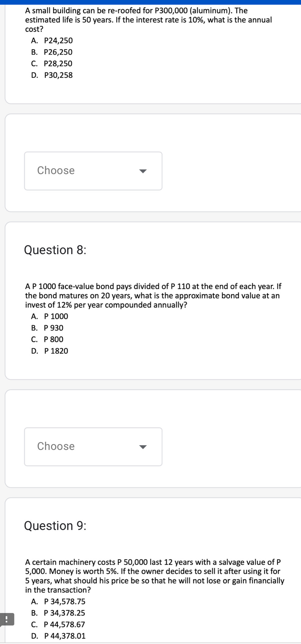This screenshot has width=301, height=644.
Task: Open the Choose dropdown for the re-roofing question
Action: pos(93,171)
